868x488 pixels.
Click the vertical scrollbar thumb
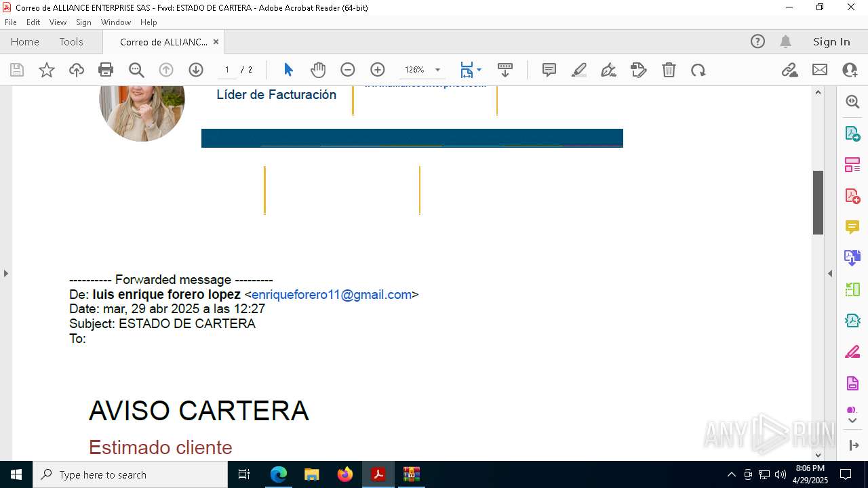[818, 203]
